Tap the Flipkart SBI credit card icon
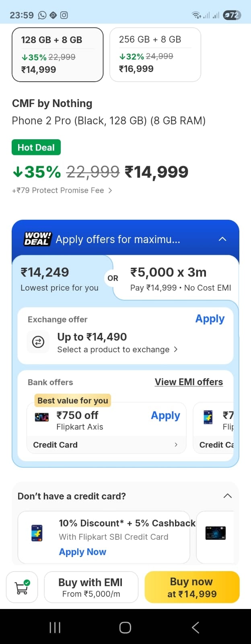251x644 pixels. coord(37,533)
